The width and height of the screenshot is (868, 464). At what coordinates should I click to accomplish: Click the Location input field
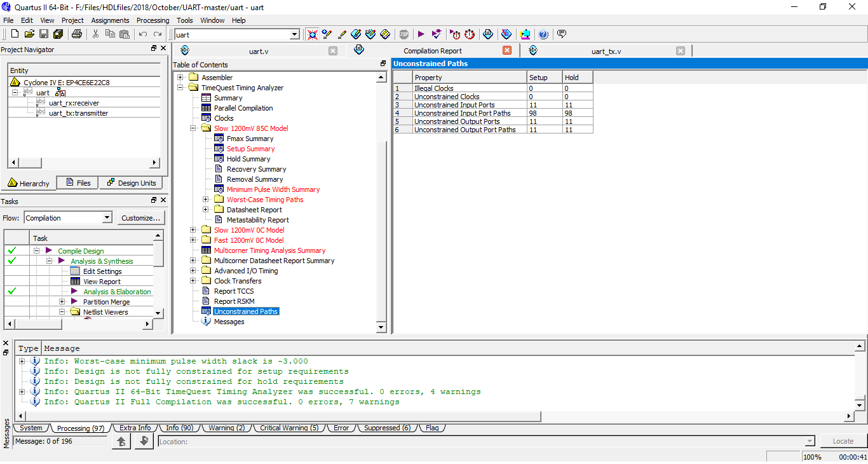pyautogui.click(x=486, y=441)
